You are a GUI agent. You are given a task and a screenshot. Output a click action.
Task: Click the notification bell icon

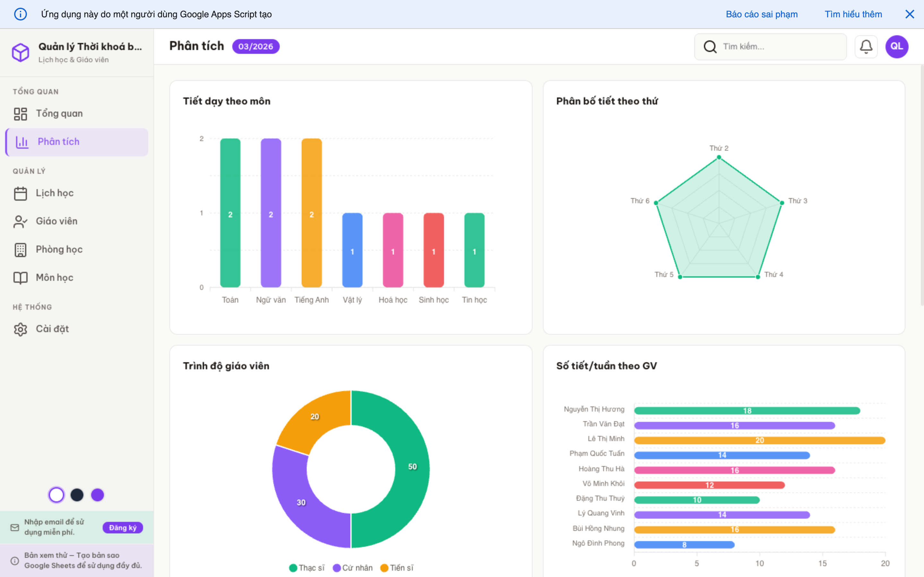click(866, 46)
